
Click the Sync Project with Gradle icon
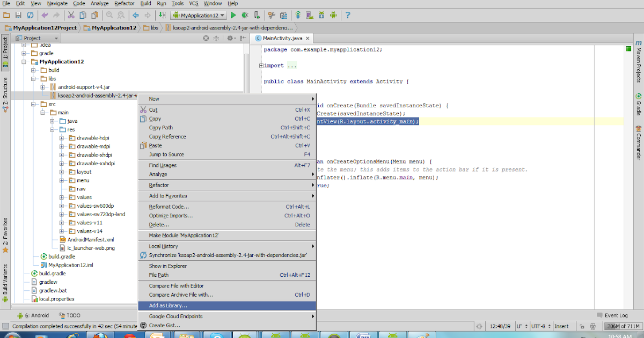[x=298, y=16]
